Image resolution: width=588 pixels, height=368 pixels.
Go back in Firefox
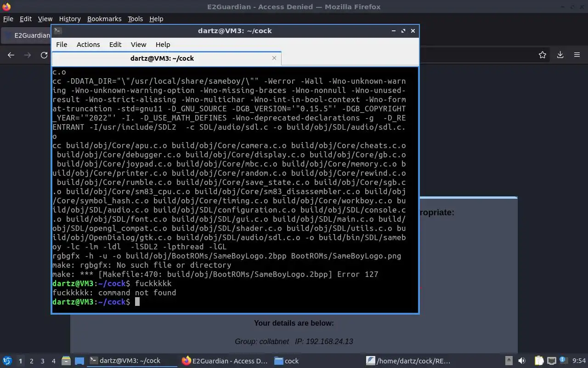tap(11, 55)
